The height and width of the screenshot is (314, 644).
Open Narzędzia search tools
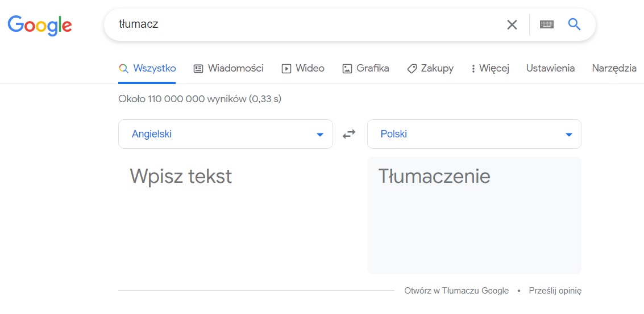pyautogui.click(x=614, y=69)
